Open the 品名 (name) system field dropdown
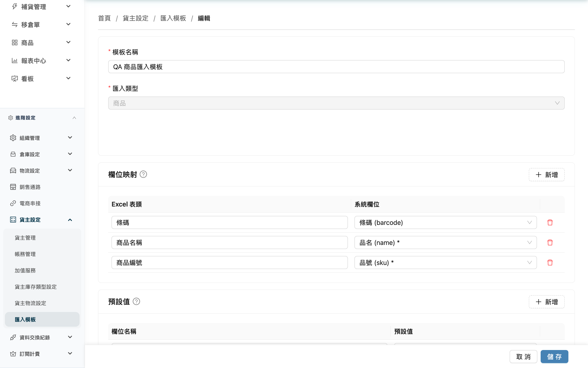588x368 pixels. point(445,242)
